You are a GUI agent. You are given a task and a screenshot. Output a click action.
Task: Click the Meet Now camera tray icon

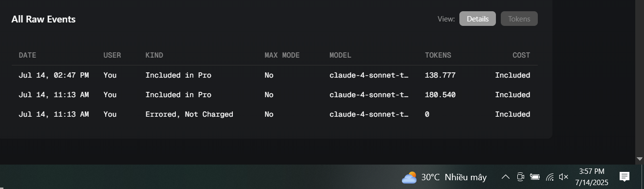click(520, 177)
